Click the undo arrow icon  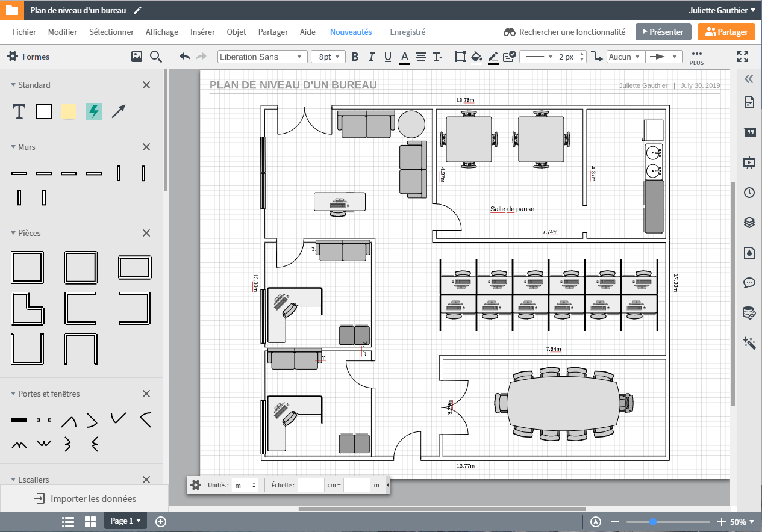point(185,57)
